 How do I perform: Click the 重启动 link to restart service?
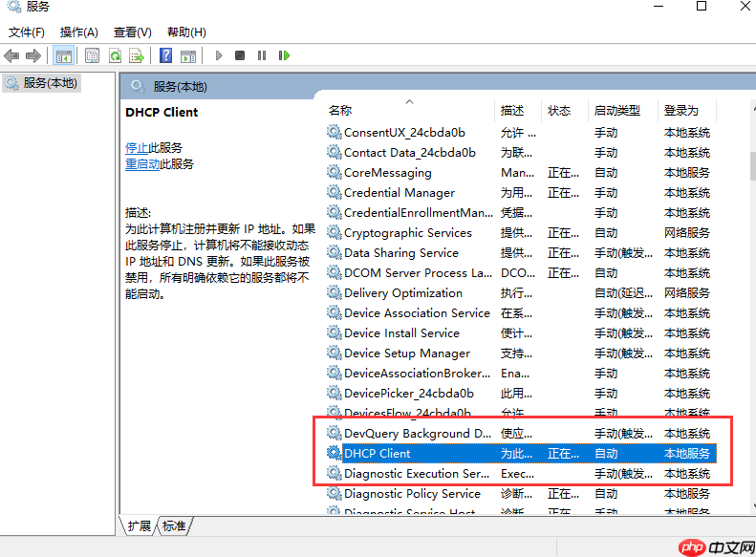(x=141, y=164)
